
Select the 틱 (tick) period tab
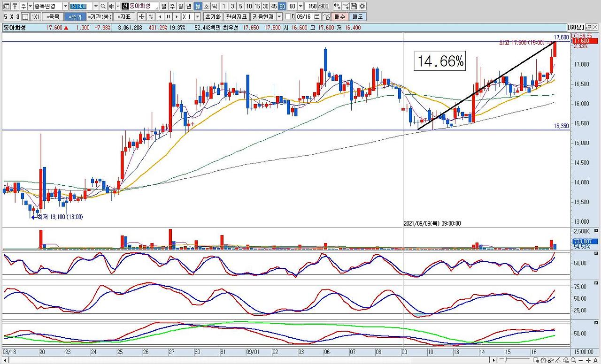tap(215, 6)
